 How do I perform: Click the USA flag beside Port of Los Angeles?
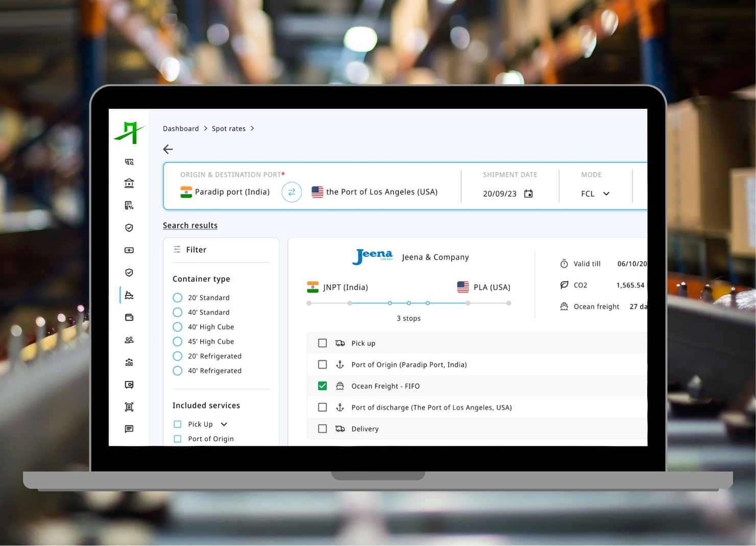tap(317, 192)
